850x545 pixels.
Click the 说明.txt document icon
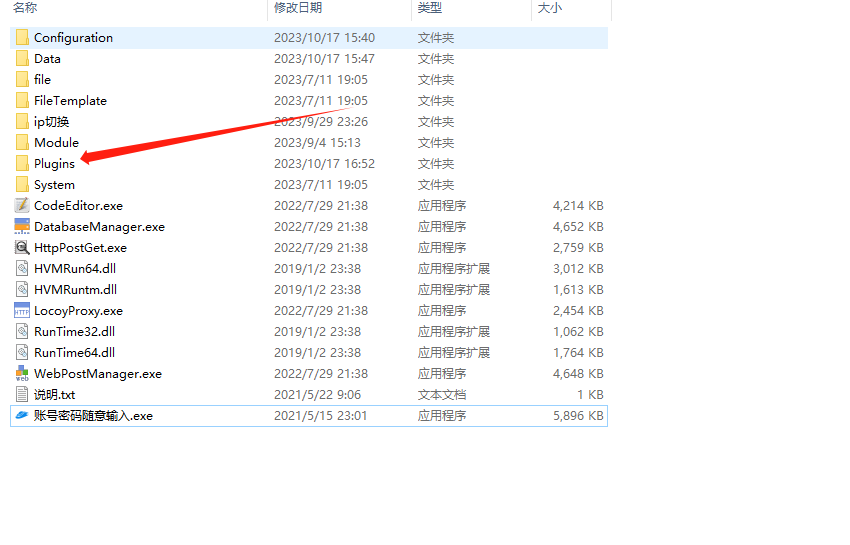click(x=22, y=395)
